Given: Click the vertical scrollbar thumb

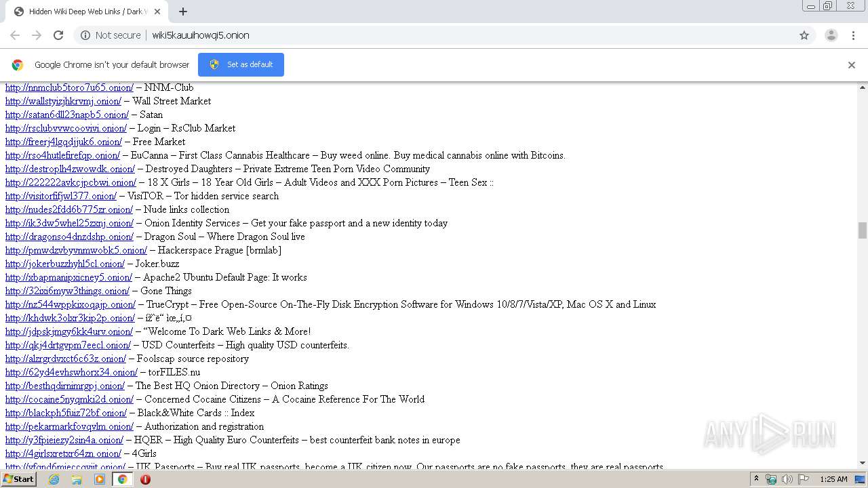Looking at the screenshot, I should tap(863, 230).
